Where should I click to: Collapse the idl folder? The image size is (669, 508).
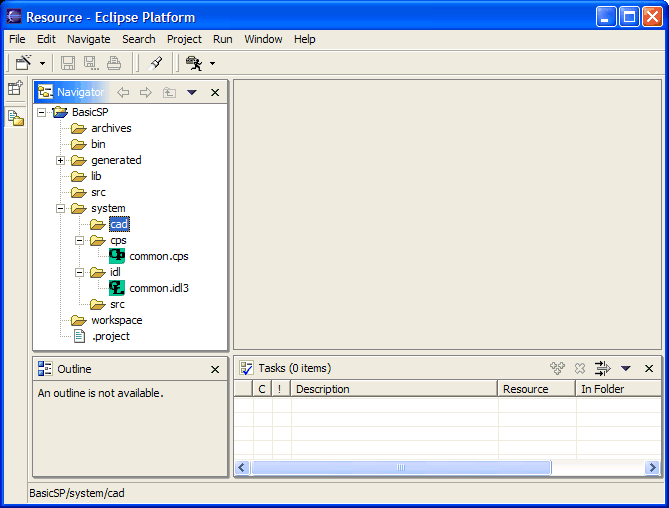click(x=80, y=272)
